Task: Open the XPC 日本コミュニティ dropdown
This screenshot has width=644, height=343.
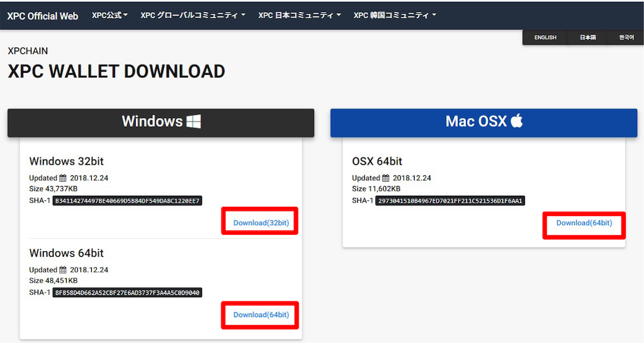Action: pos(299,15)
